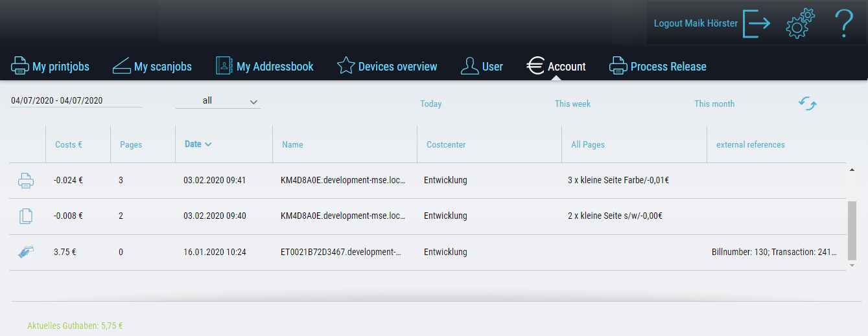Click the printer icon in first row
868x336 pixels.
[x=26, y=181]
